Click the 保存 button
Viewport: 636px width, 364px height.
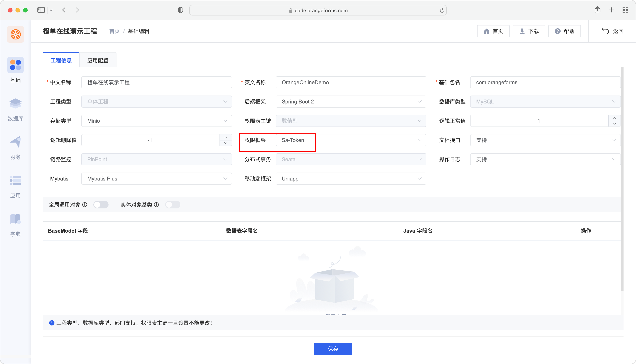tap(333, 349)
